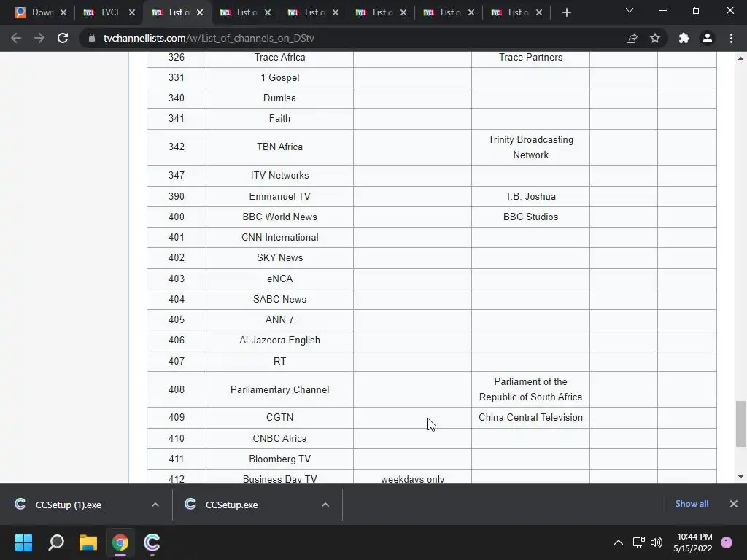Open the notification badge icon
The height and width of the screenshot is (560, 747).
[727, 542]
